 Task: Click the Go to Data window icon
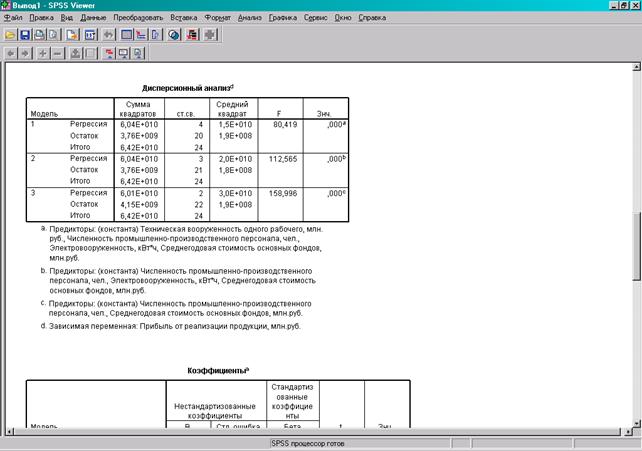(x=127, y=35)
